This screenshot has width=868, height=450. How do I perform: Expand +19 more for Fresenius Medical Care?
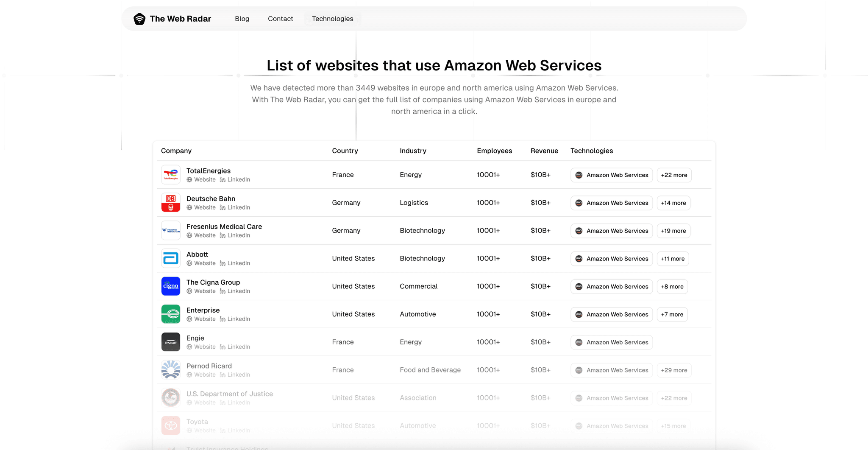673,231
